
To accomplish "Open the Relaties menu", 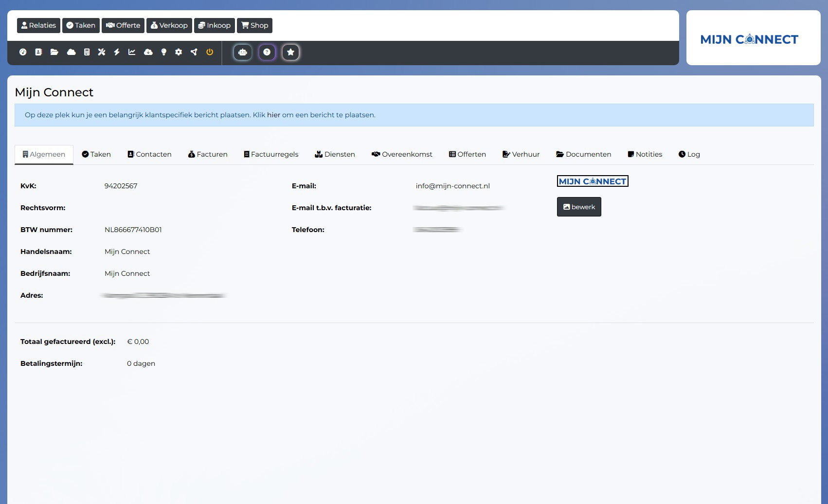I will tap(38, 25).
